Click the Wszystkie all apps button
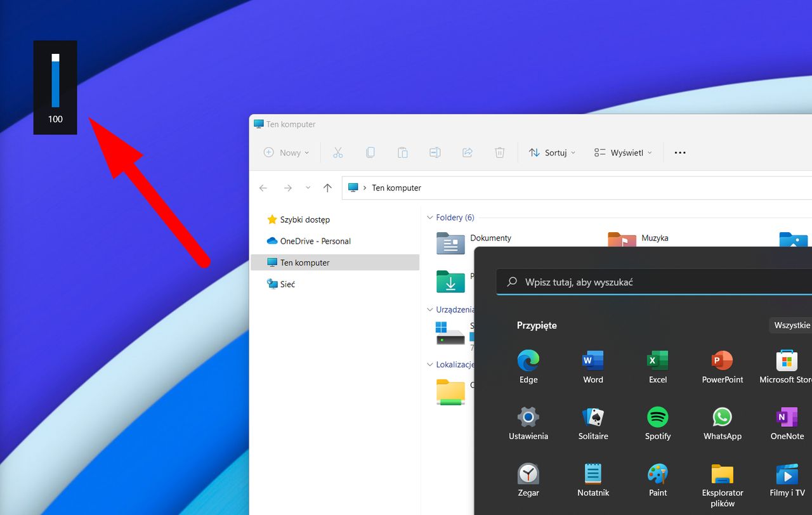The width and height of the screenshot is (812, 515). point(790,325)
